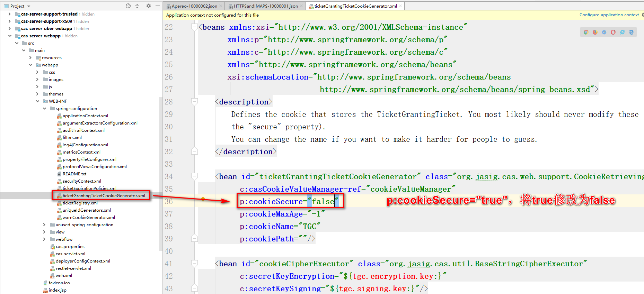Open file in Internet Explorer preview
Screen dimensions: 644x294
click(x=622, y=32)
